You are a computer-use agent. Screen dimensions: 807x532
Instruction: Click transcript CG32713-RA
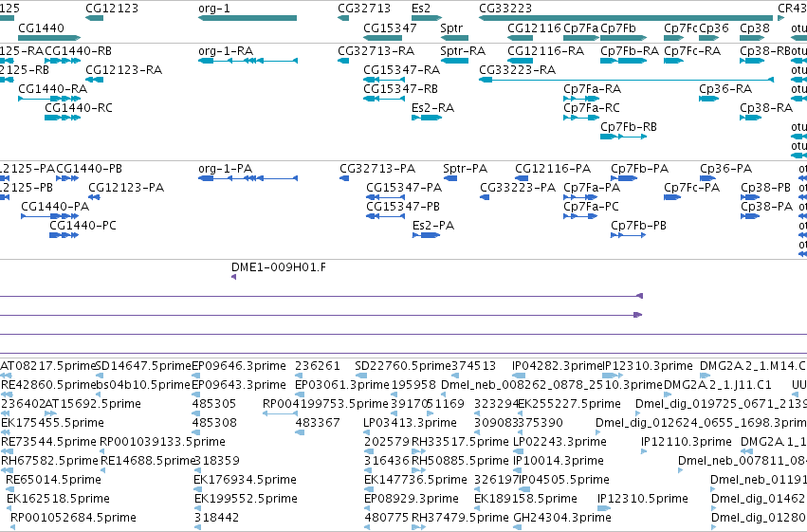(x=343, y=61)
